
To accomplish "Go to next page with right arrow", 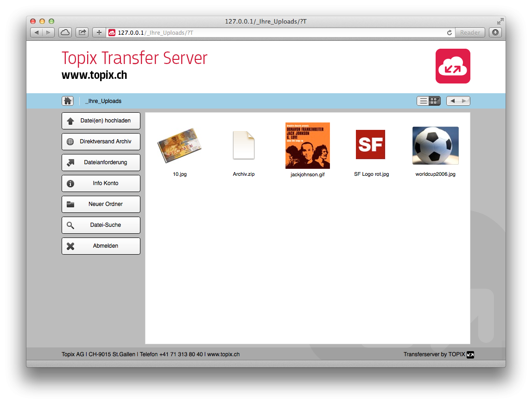I will (464, 101).
